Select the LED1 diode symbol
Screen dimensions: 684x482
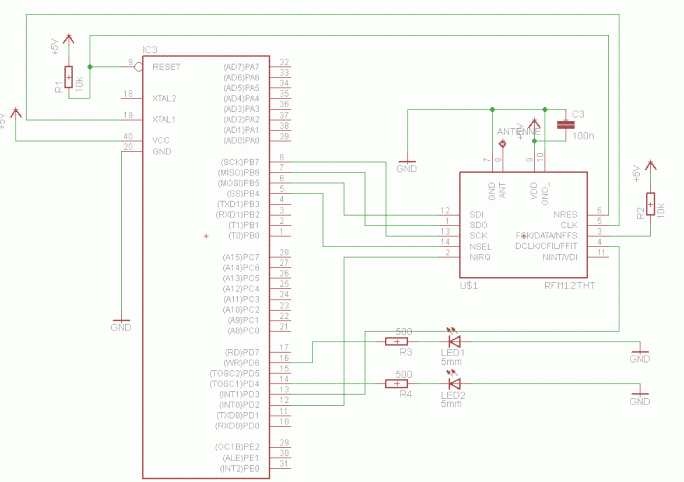click(x=455, y=340)
